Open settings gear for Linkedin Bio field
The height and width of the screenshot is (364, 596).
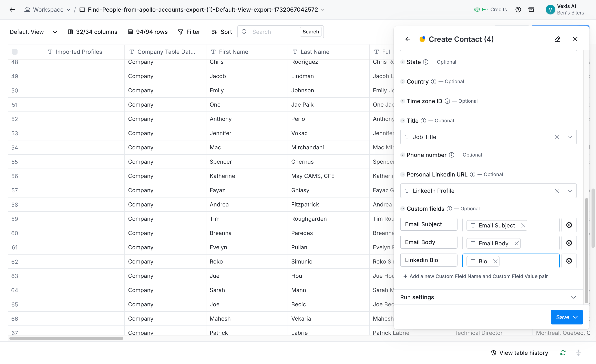[569, 261]
